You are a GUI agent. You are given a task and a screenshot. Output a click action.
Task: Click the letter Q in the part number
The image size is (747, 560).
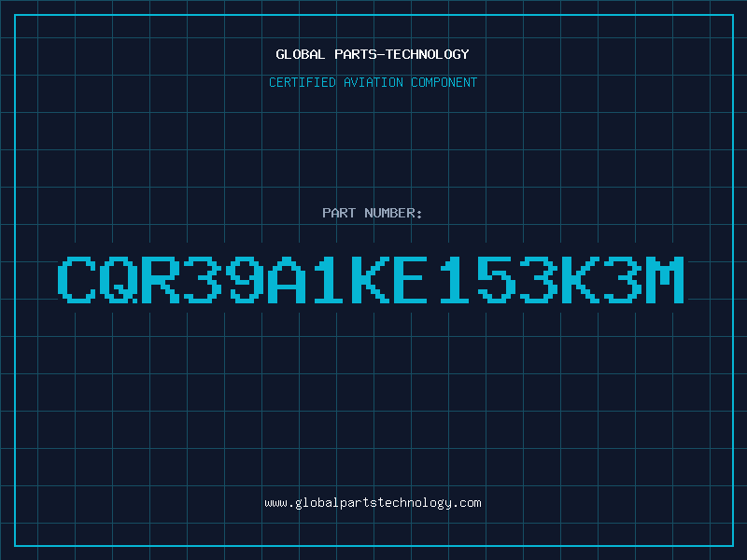119,279
